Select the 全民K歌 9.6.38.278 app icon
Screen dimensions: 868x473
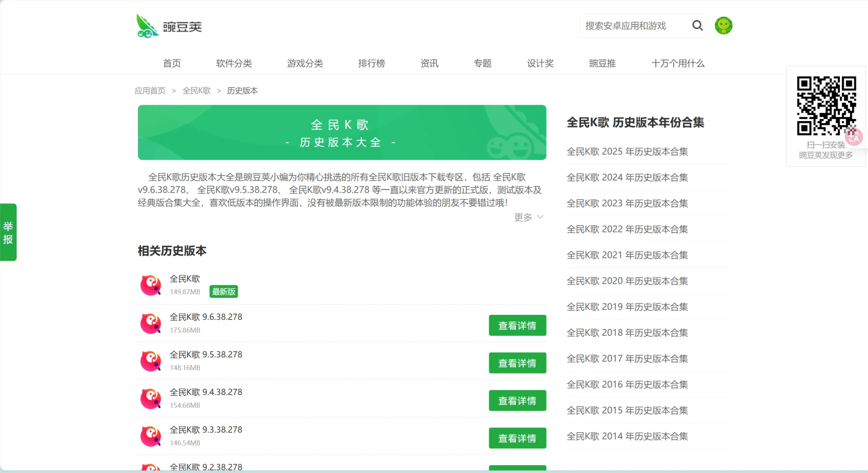click(x=151, y=323)
